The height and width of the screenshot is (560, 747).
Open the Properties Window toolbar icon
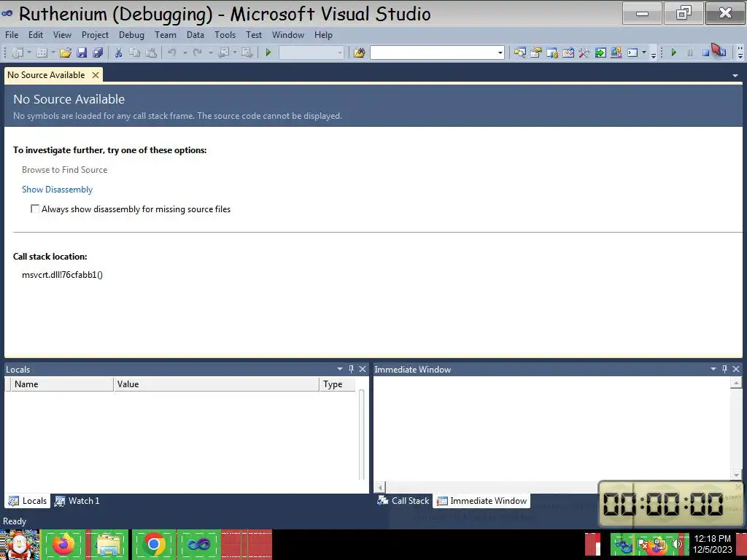click(x=536, y=52)
